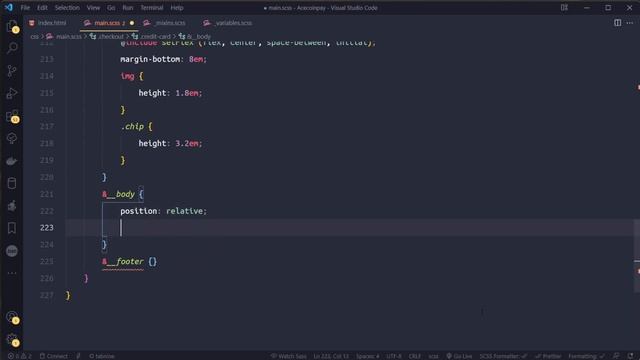Open the Docker whale icon panel
640x360 pixels.
tap(12, 161)
